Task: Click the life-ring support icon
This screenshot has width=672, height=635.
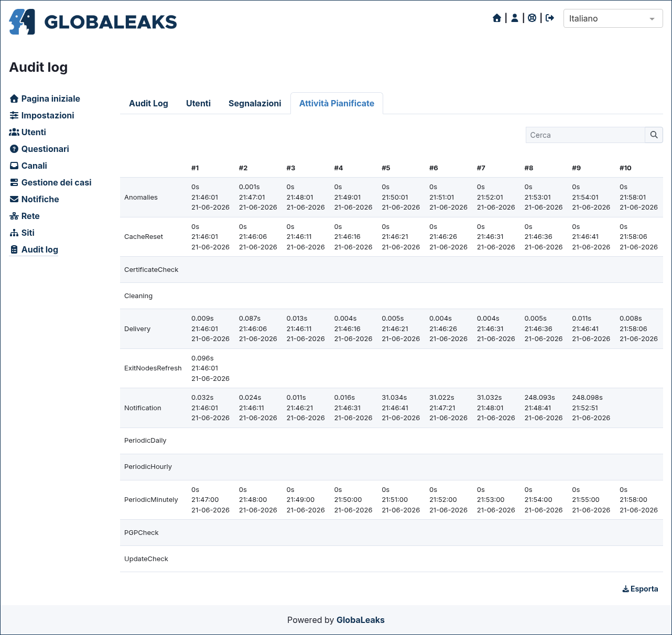Action: 532,18
